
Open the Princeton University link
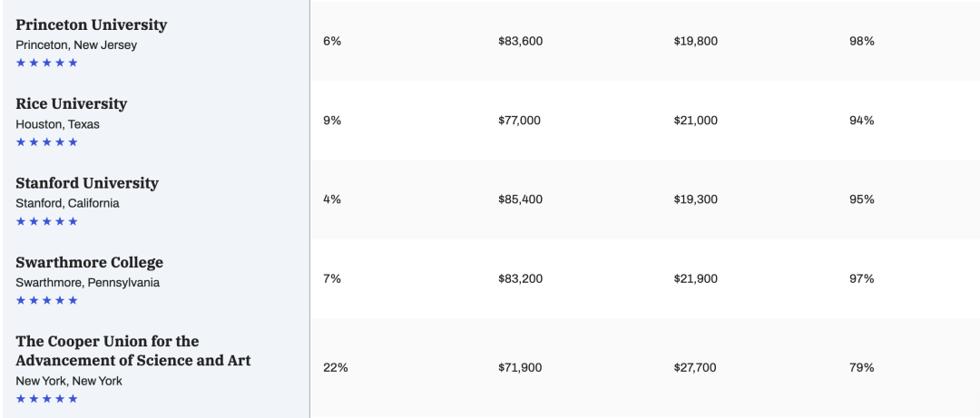(92, 25)
